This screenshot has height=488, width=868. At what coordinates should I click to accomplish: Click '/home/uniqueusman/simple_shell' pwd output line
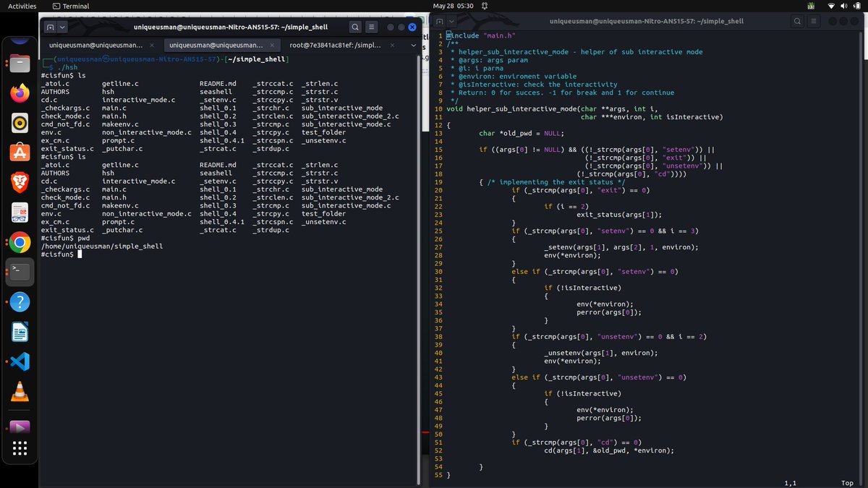(x=102, y=247)
